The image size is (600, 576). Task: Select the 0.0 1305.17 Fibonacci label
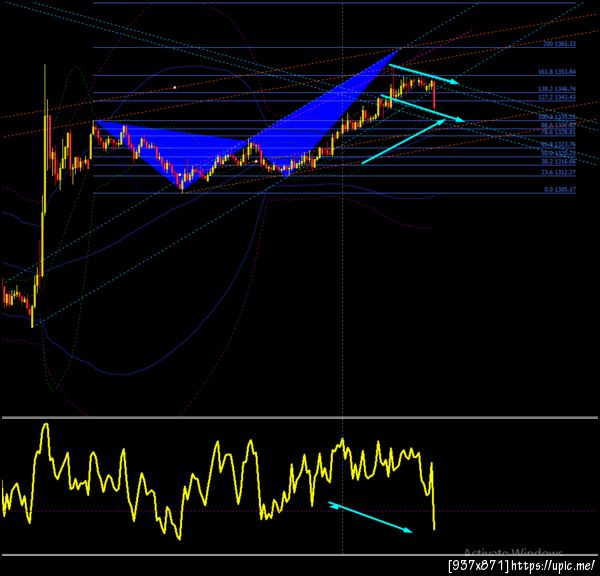pos(560,189)
